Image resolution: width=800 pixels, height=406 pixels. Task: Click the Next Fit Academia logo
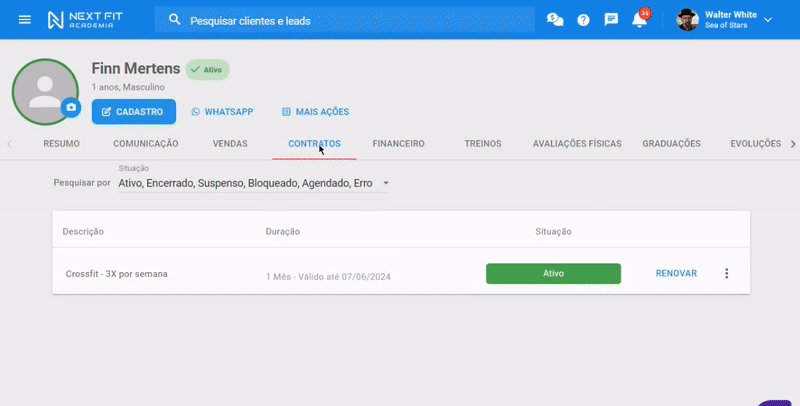click(x=85, y=20)
